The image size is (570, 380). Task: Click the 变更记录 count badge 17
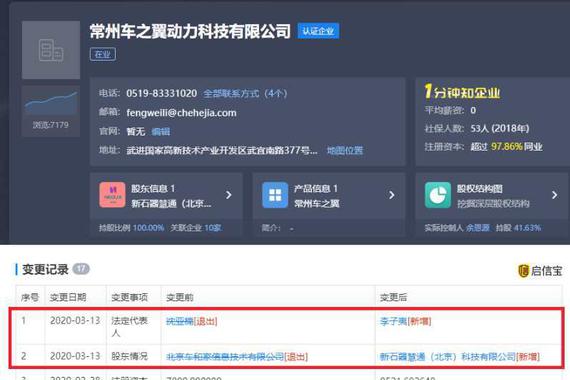tap(81, 269)
